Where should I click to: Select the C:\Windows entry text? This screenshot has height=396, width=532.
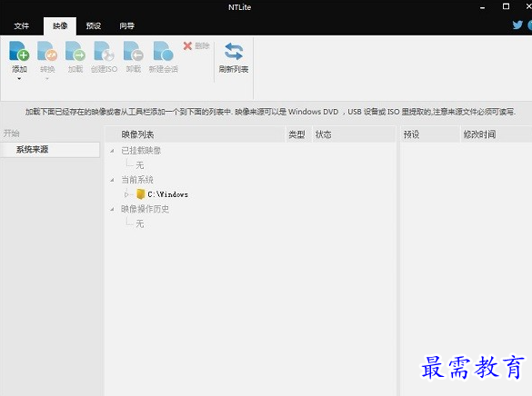pos(167,194)
